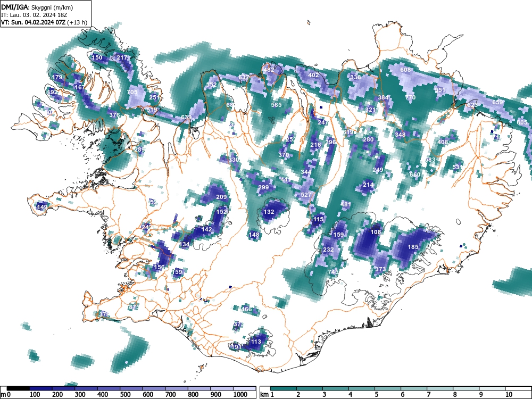Click the visibility value 115 on the map

(318, 219)
